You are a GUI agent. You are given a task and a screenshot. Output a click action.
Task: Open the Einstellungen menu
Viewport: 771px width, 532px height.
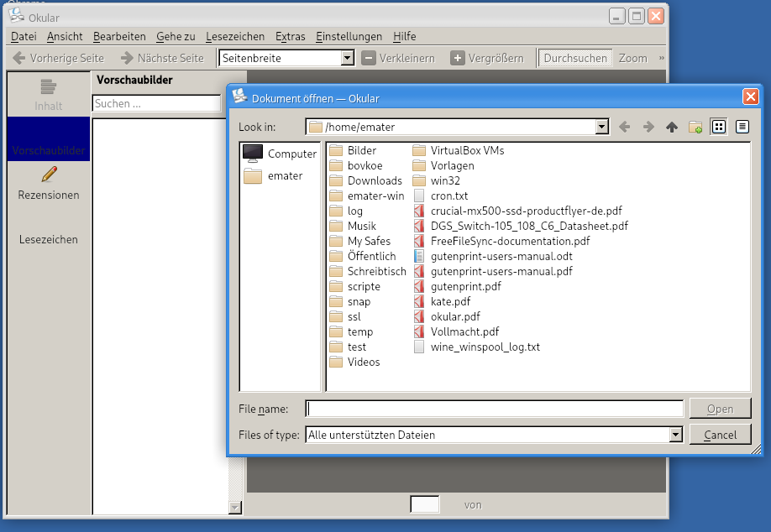[x=349, y=36]
